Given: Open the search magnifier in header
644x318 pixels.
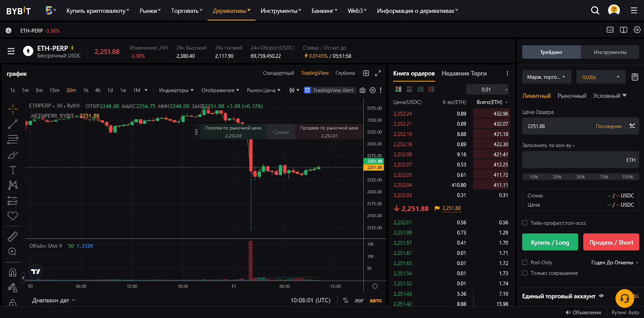Looking at the screenshot, I should tap(595, 10).
